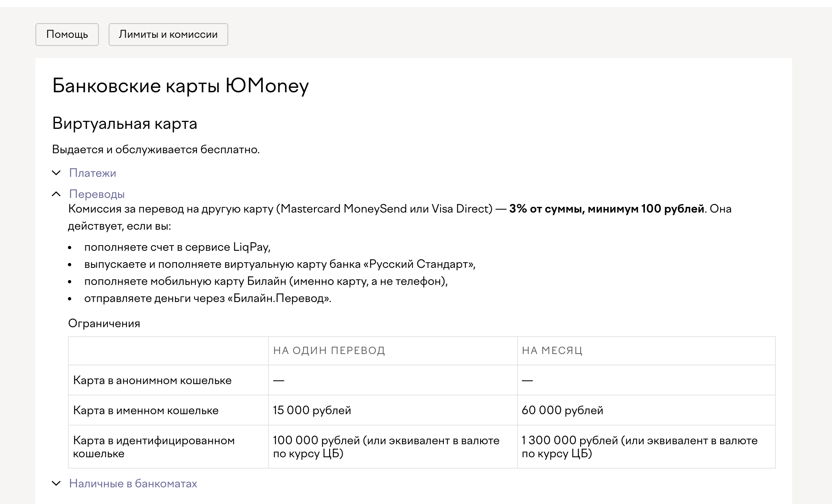This screenshot has height=504, width=832.
Task: Expand the Платежи chevron arrow
Action: [57, 173]
